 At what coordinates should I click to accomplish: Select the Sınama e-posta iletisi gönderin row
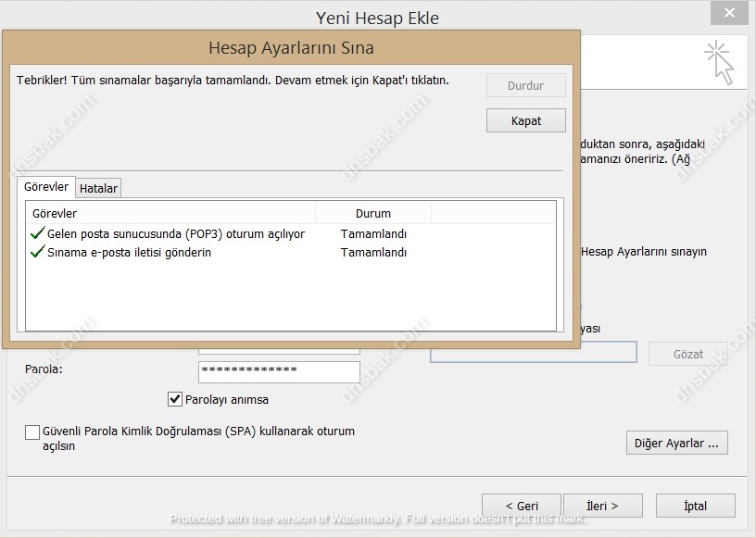(291, 252)
